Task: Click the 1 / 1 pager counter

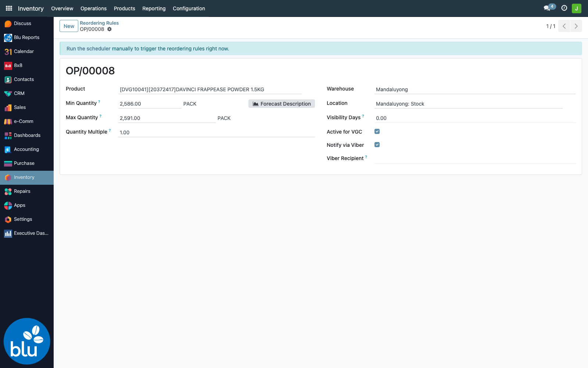Action: (x=551, y=26)
